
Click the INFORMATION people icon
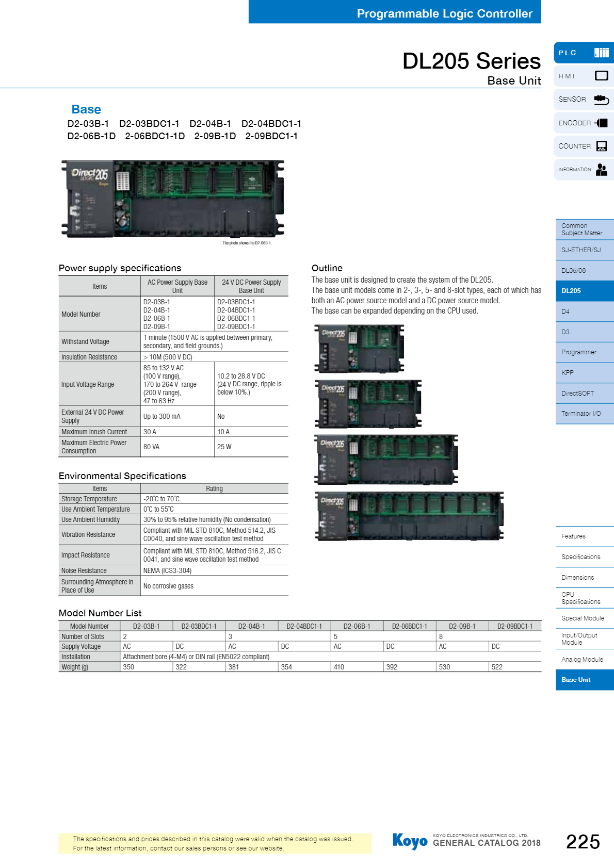(601, 170)
